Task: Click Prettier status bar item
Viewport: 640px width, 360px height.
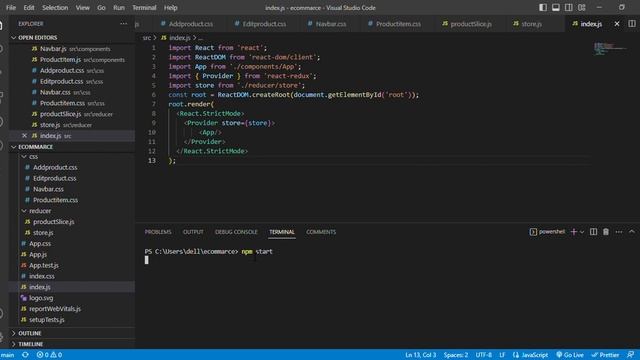Action: (x=605, y=355)
